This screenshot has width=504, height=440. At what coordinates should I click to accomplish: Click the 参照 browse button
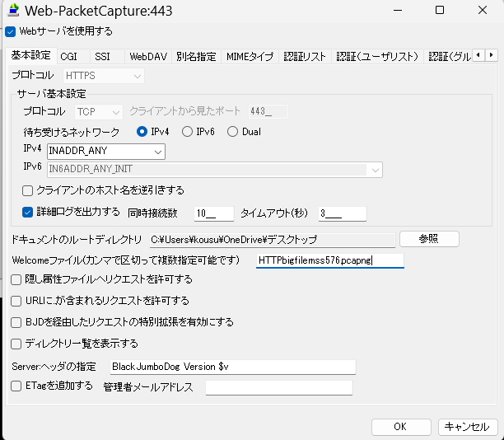point(428,239)
